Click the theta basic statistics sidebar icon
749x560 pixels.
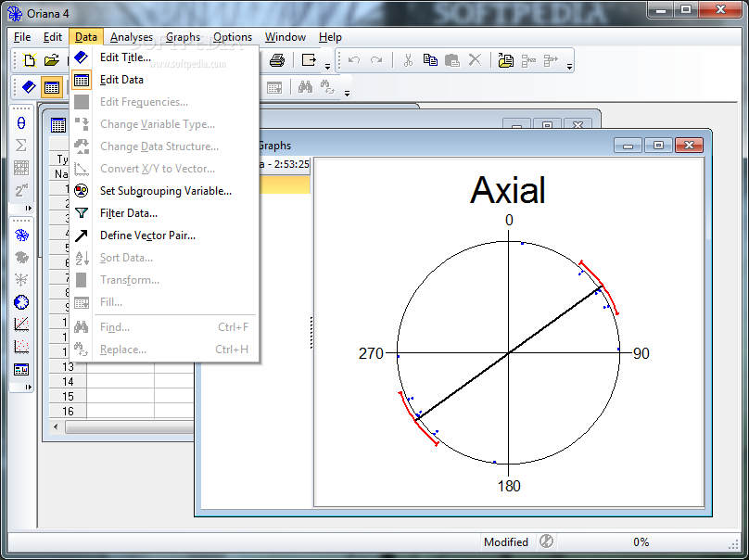pyautogui.click(x=21, y=123)
